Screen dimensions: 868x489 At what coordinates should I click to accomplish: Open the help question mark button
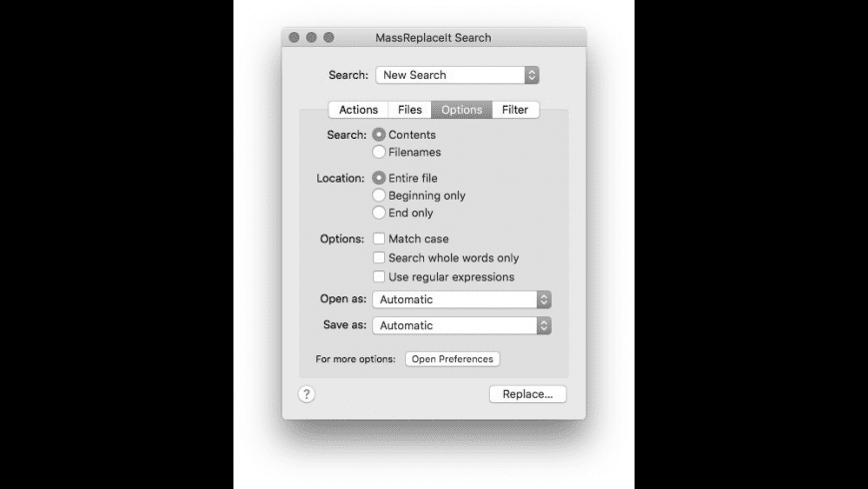point(306,394)
